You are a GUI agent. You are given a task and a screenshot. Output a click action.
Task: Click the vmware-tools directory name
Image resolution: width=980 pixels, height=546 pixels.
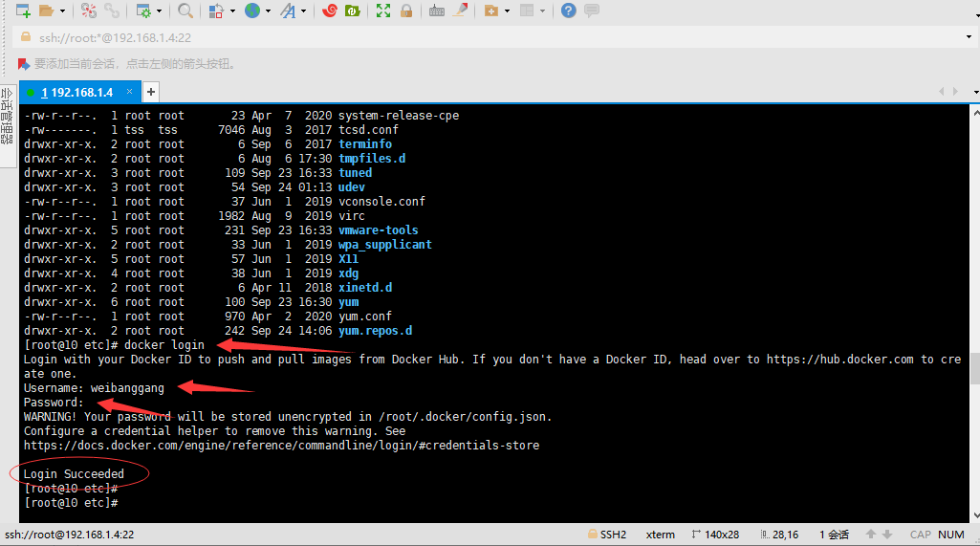[x=378, y=230]
